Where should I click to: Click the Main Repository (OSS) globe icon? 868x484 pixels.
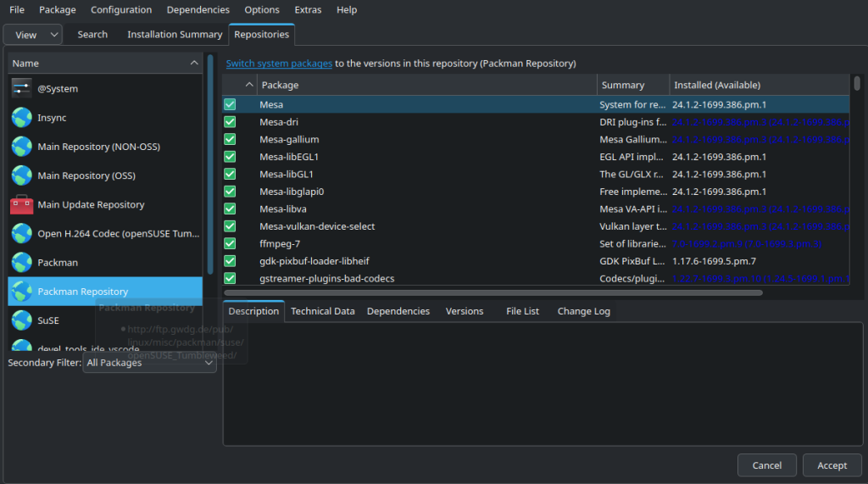pyautogui.click(x=21, y=175)
